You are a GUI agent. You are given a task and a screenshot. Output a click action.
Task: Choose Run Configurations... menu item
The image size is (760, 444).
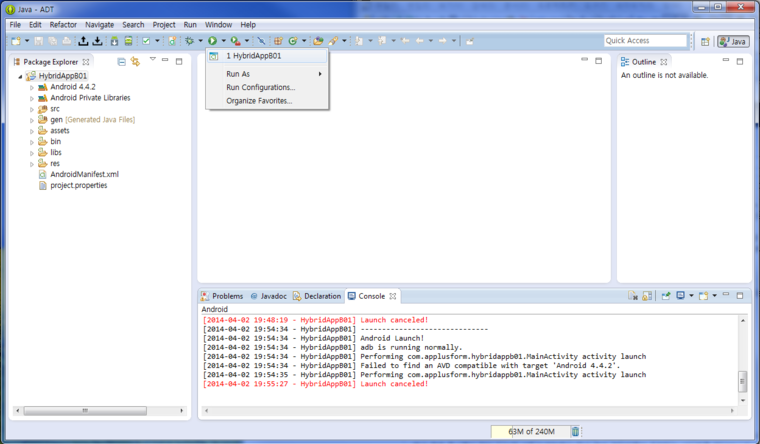click(x=267, y=87)
